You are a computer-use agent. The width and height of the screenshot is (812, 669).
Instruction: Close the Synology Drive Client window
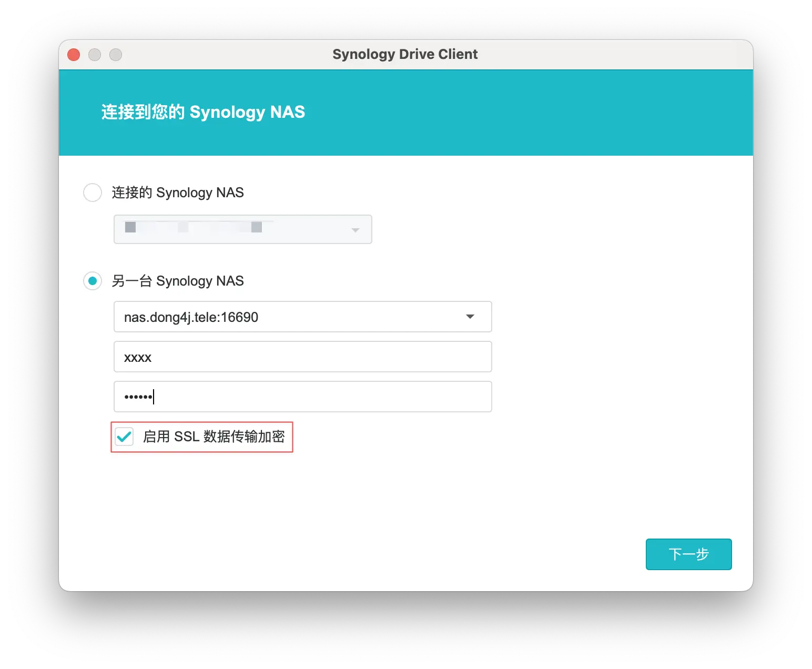click(74, 55)
